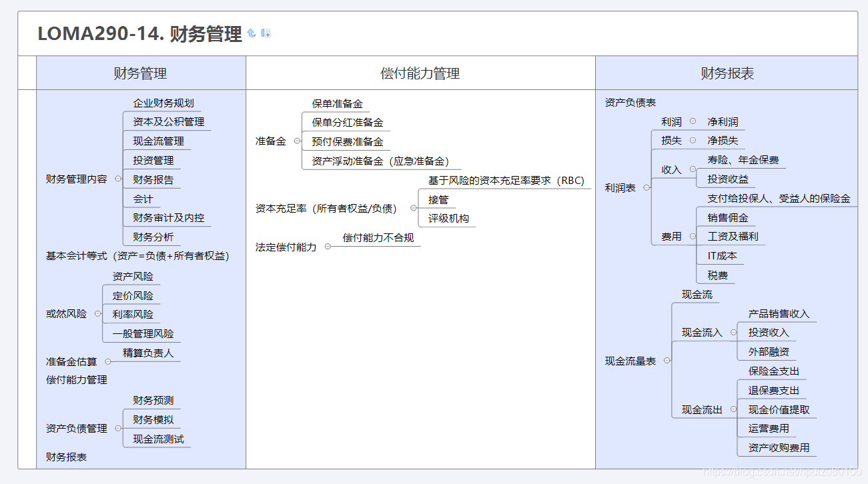
Task: Select the 一般管理风险 node
Action: [x=143, y=334]
